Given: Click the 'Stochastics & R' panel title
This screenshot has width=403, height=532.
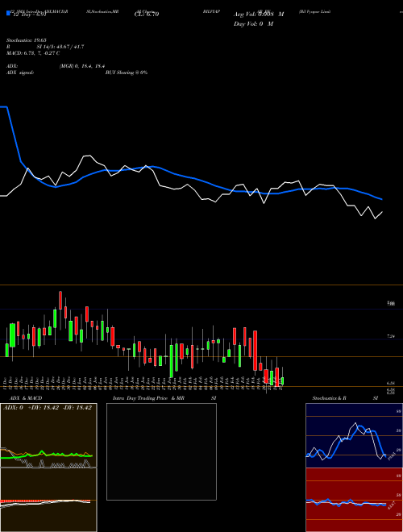Looking at the screenshot, I should coord(329,398).
